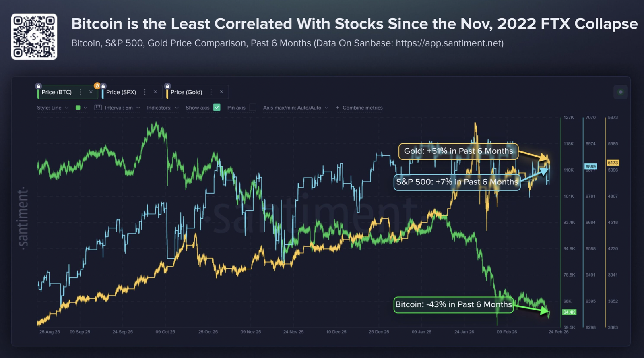Viewport: 644px width, 358px height.
Task: Expand the Style: Line dropdown
Action: point(53,108)
